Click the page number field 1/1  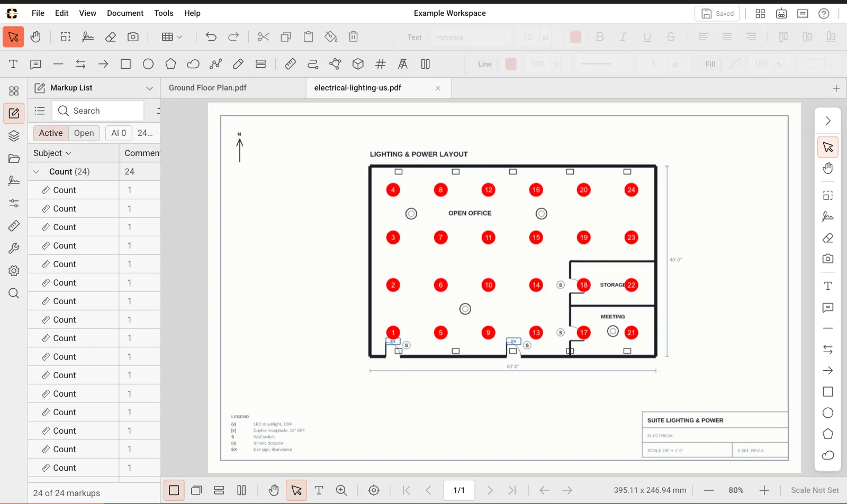click(x=459, y=491)
